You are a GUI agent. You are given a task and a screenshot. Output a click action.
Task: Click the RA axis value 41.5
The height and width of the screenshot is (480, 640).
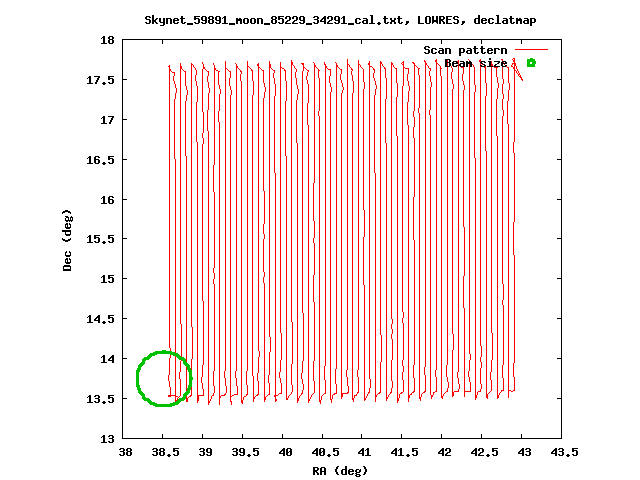[x=405, y=452]
